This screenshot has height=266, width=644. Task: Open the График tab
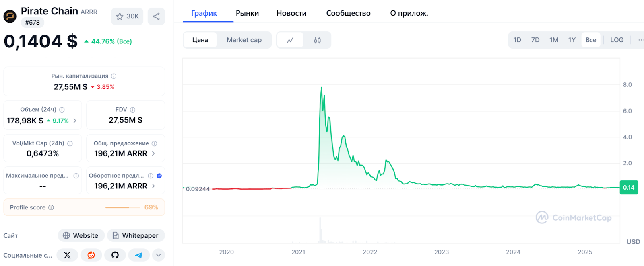(204, 13)
